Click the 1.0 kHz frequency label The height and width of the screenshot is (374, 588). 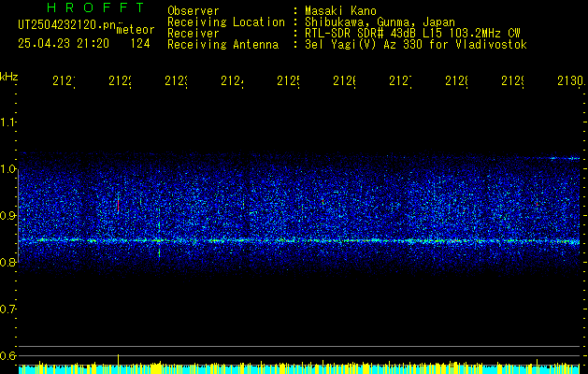(7, 169)
